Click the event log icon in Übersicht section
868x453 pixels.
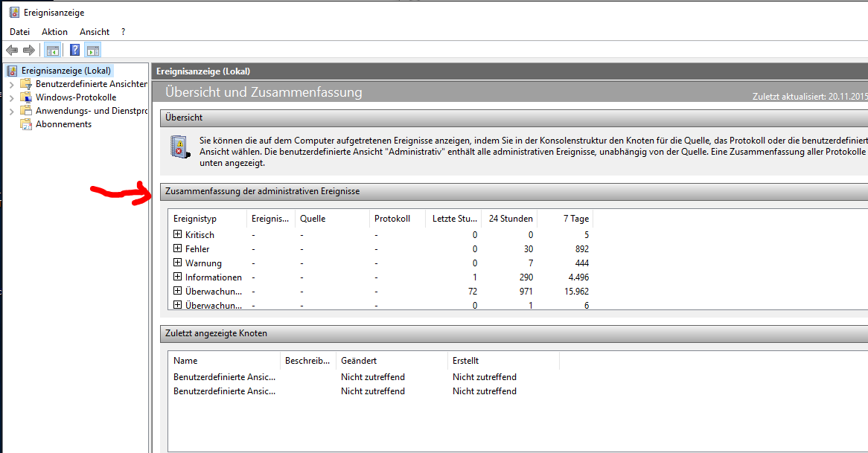(180, 147)
